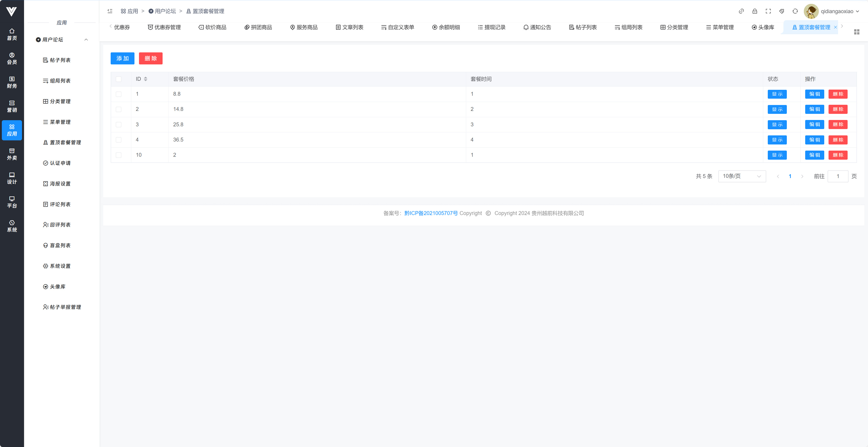Toggle fullscreen mode icon
This screenshot has height=447, width=868.
768,11
